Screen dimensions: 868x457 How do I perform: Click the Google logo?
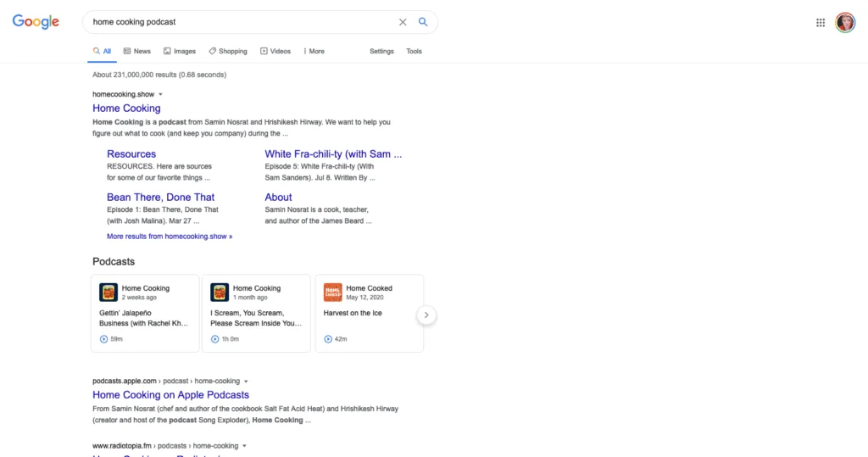click(x=36, y=21)
